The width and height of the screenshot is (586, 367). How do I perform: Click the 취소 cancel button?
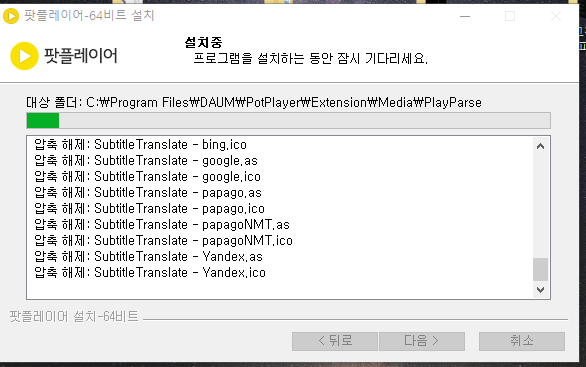(522, 341)
